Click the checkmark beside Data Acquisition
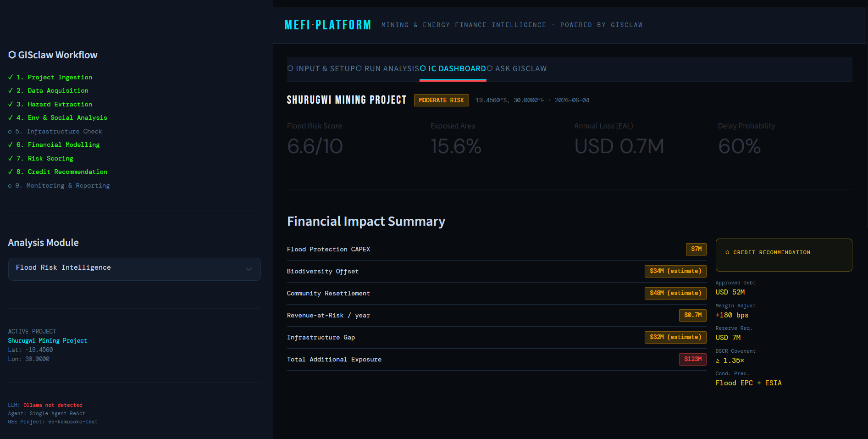The height and width of the screenshot is (439, 868). (11, 91)
